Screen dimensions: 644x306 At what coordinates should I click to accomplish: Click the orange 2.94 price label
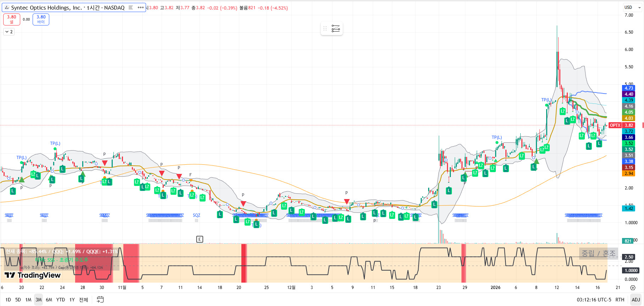point(629,174)
